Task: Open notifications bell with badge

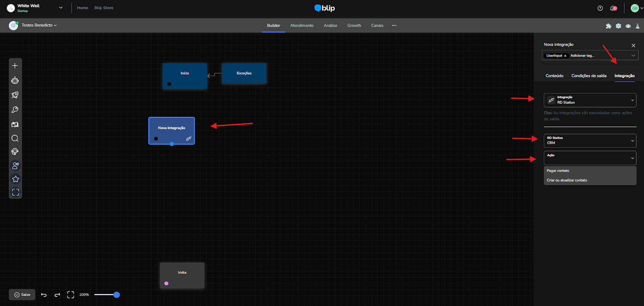Action: tap(613, 8)
